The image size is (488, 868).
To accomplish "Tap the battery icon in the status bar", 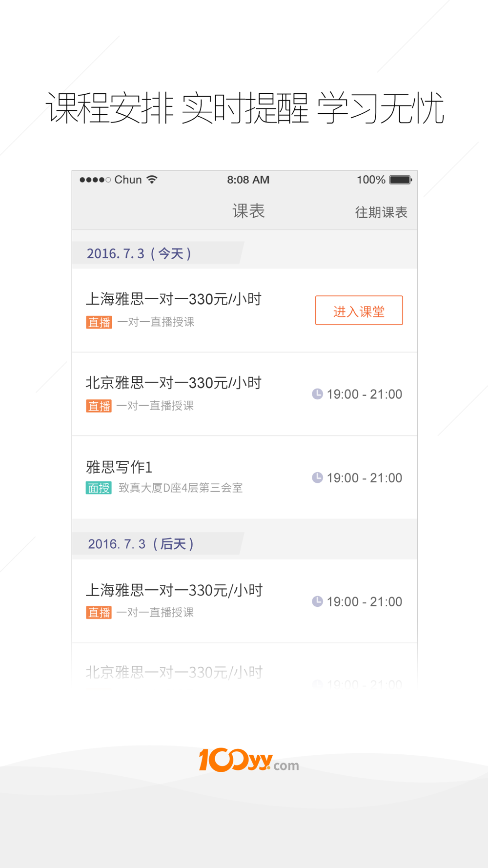I will click(400, 180).
